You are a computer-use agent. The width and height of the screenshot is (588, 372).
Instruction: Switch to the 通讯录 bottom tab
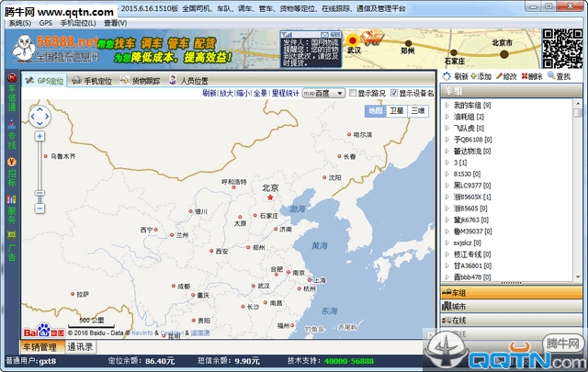point(80,347)
